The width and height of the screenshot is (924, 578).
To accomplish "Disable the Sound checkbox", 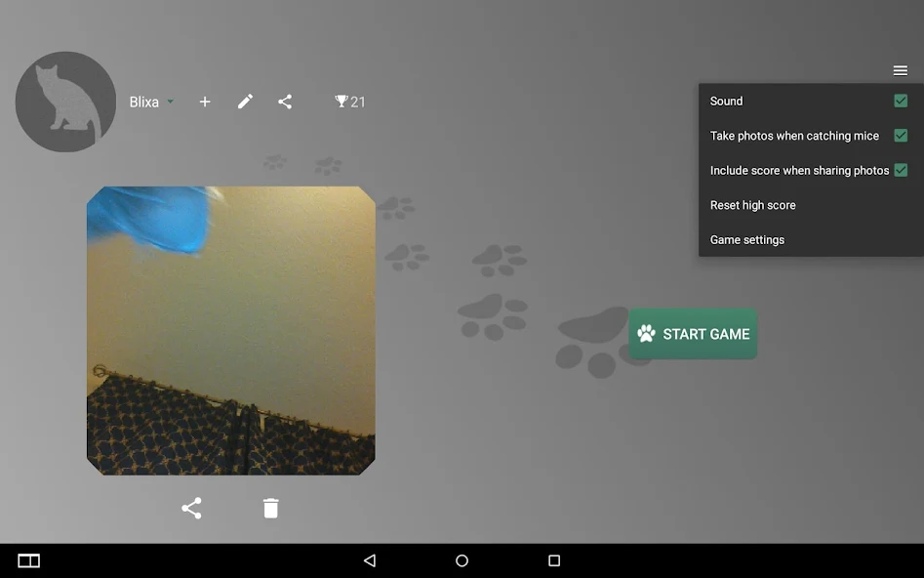I will tap(900, 101).
